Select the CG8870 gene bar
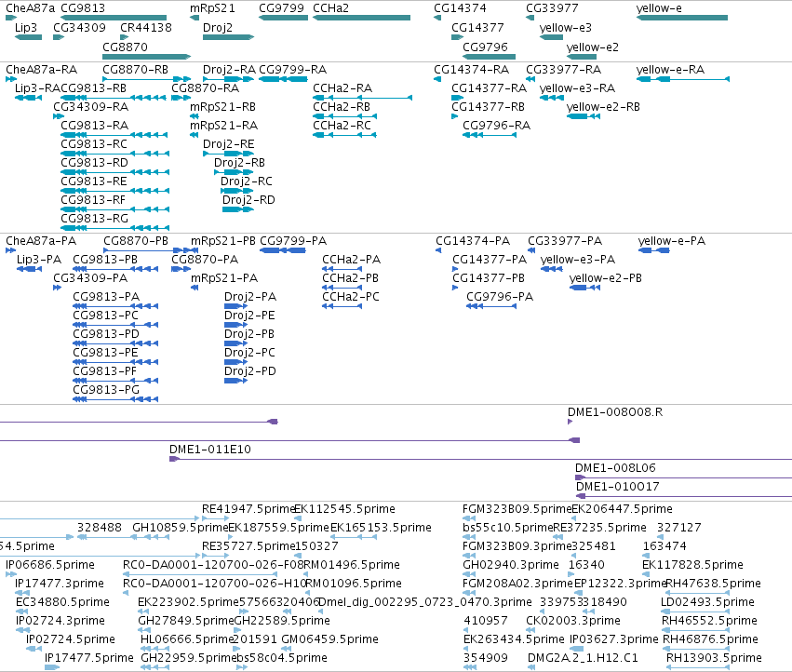The height and width of the screenshot is (672, 792). [146, 57]
